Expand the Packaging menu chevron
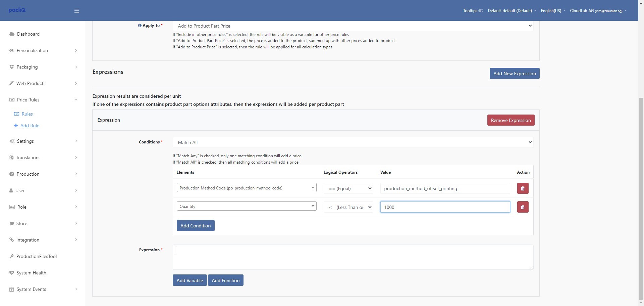This screenshot has height=306, width=644. (76, 67)
